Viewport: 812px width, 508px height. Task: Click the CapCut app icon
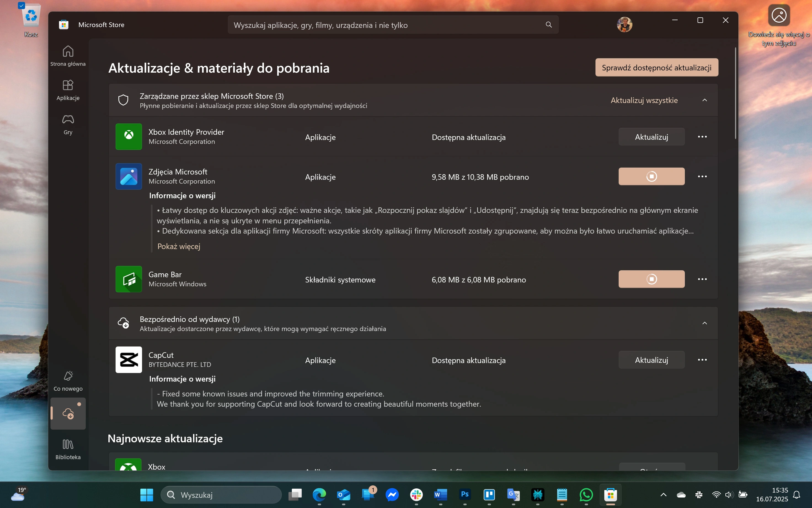(129, 360)
